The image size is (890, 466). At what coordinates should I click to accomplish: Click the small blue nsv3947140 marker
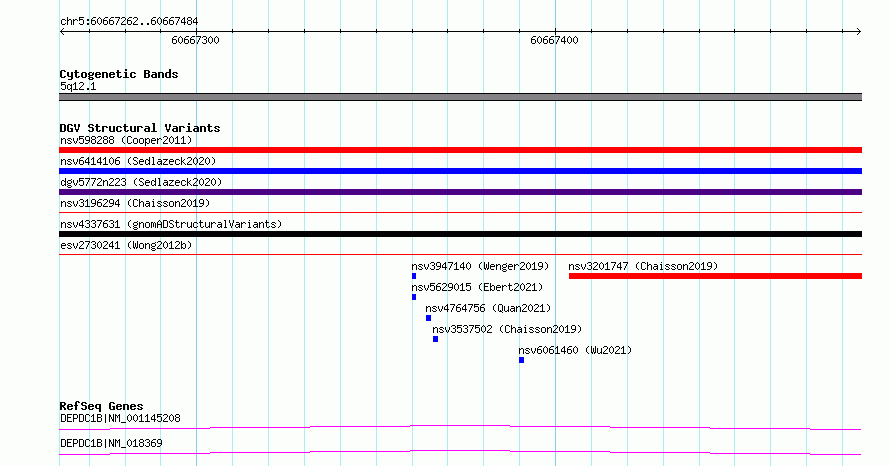click(x=414, y=276)
